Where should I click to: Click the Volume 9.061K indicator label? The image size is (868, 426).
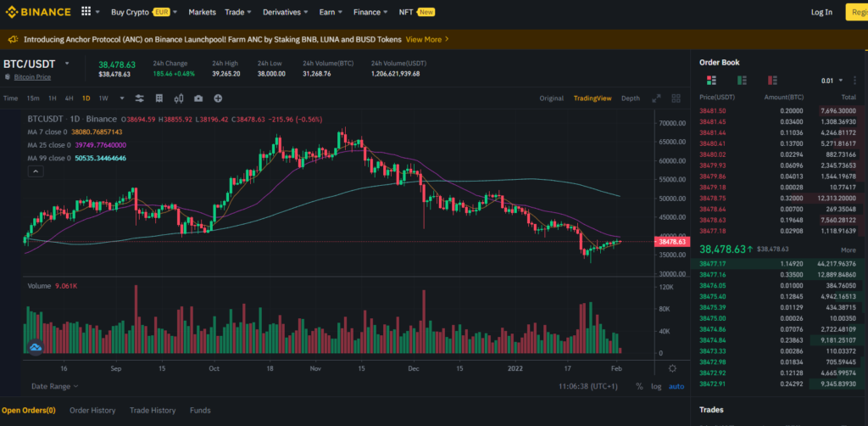tap(53, 286)
